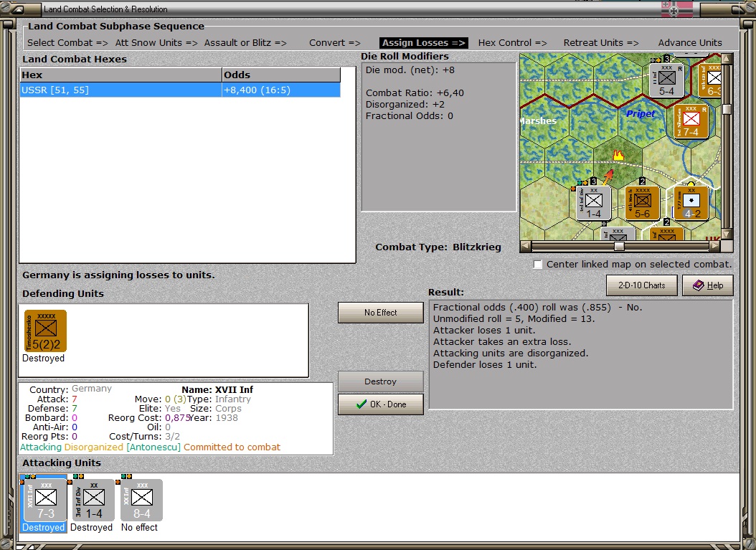
Task: Click the Hex Control subphase step
Action: (513, 43)
